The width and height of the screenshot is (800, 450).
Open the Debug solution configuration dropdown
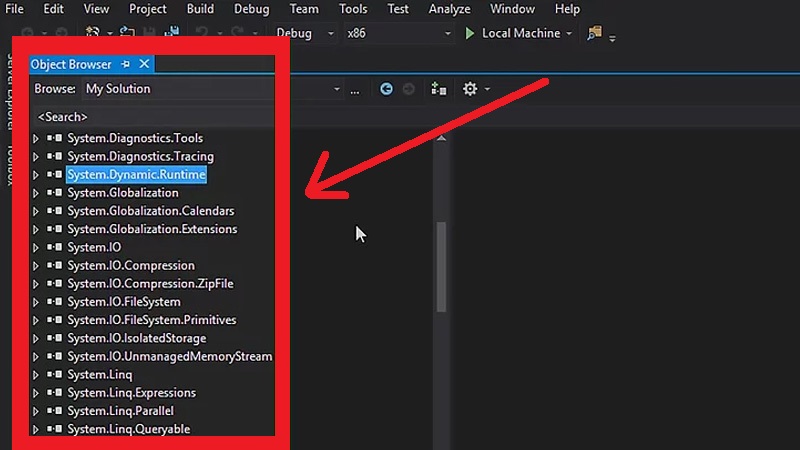[305, 34]
